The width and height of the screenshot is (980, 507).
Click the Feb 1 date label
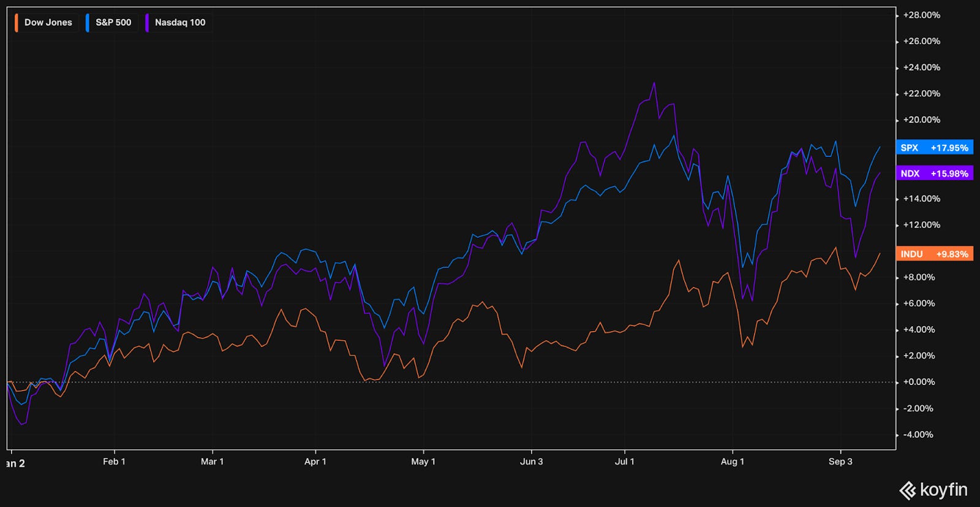pos(114,462)
